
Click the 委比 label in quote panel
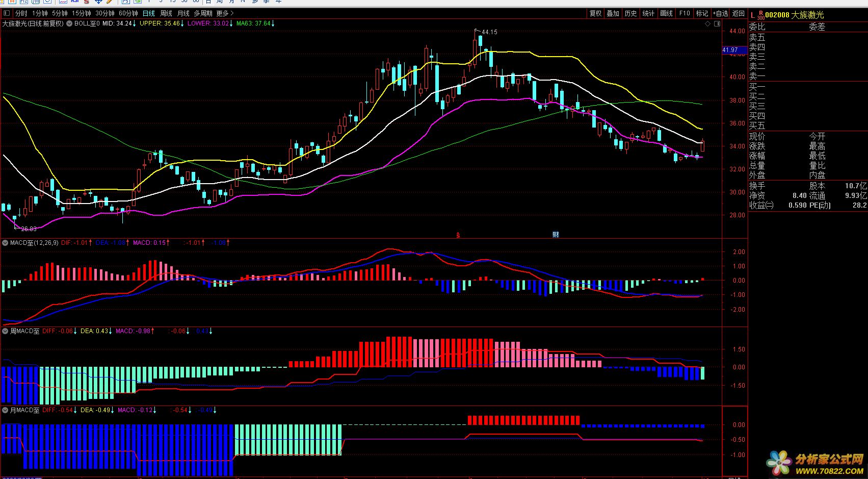click(757, 27)
